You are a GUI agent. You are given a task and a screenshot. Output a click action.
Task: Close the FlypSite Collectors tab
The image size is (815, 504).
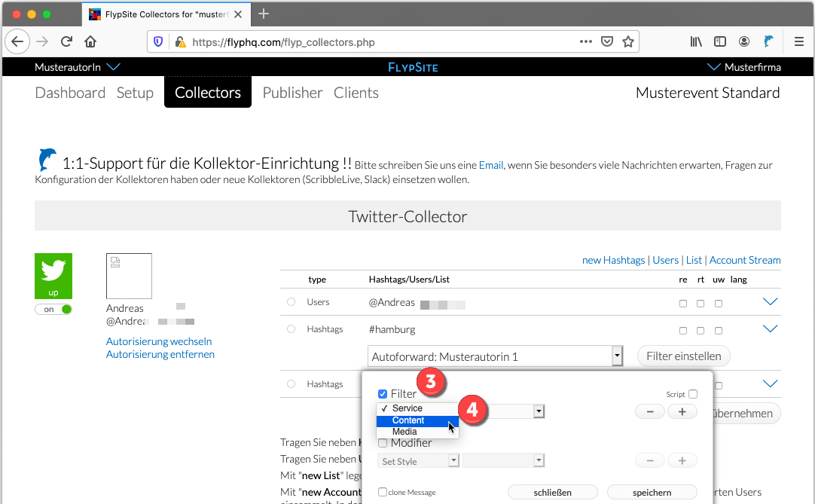point(237,14)
